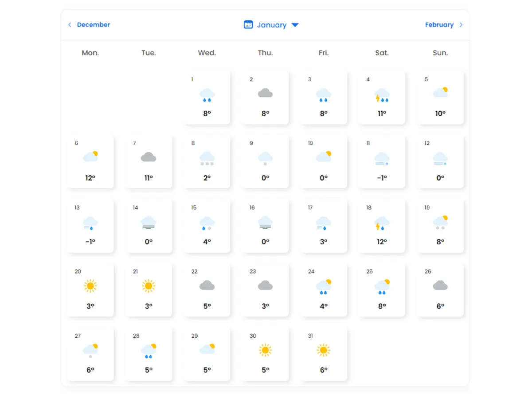
Task: Click sunny icon on January 20
Action: (x=90, y=286)
